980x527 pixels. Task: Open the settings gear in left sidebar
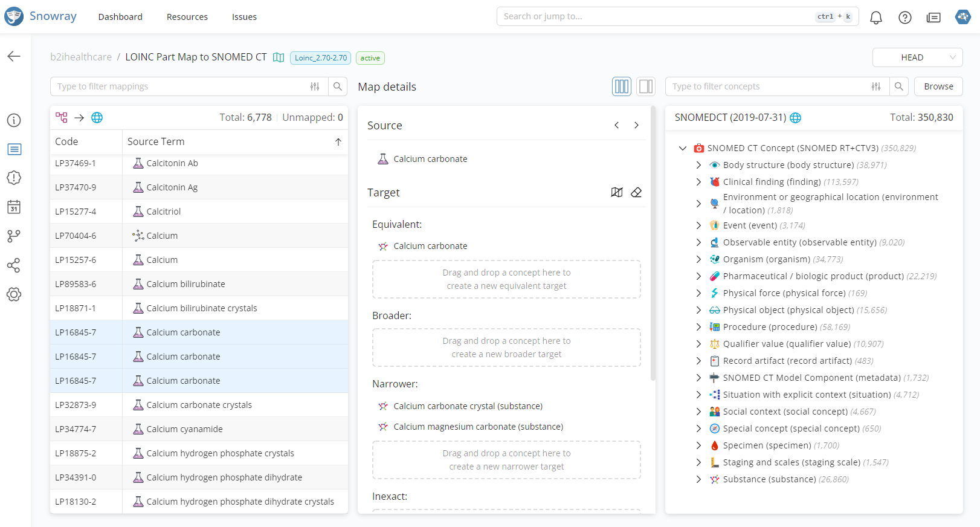[x=14, y=294]
